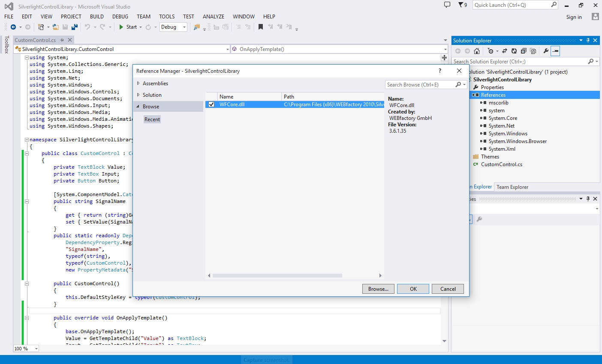
Task: Click the Home icon in Solution Explorer
Action: (x=476, y=51)
